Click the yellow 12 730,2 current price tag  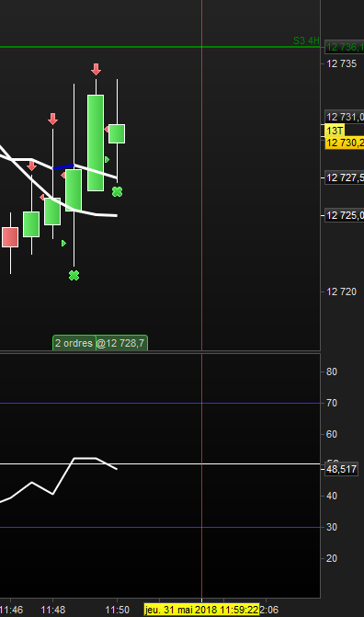tap(345, 143)
